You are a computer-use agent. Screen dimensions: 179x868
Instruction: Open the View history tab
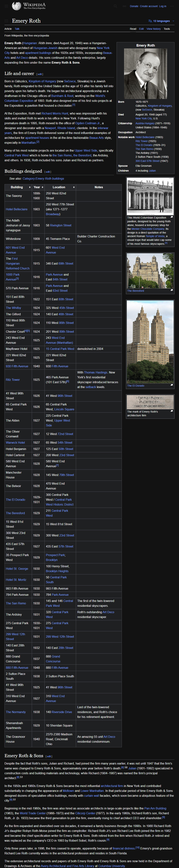(x=153, y=29)
